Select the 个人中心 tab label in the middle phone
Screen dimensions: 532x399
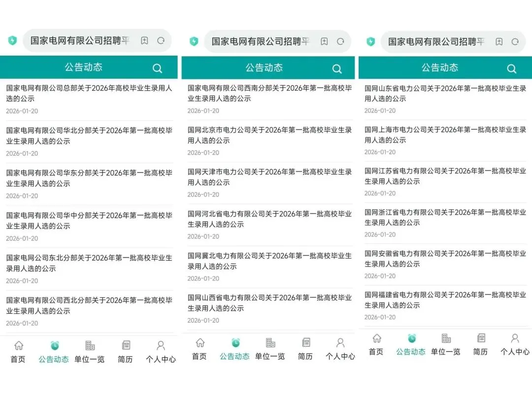[340, 356]
